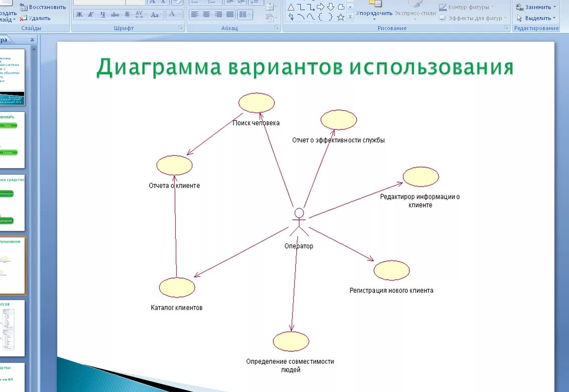This screenshot has height=392, width=569.
Task: Toggle bold formatting (Ж)
Action: [x=79, y=15]
